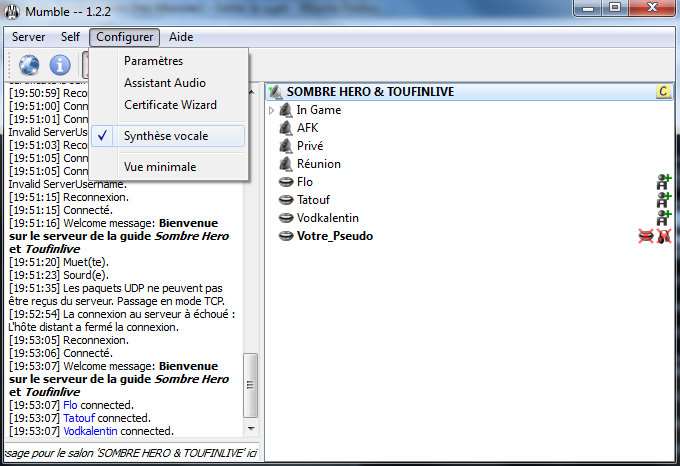Click the chat message input field
This screenshot has height=466, width=680.
pos(132,453)
